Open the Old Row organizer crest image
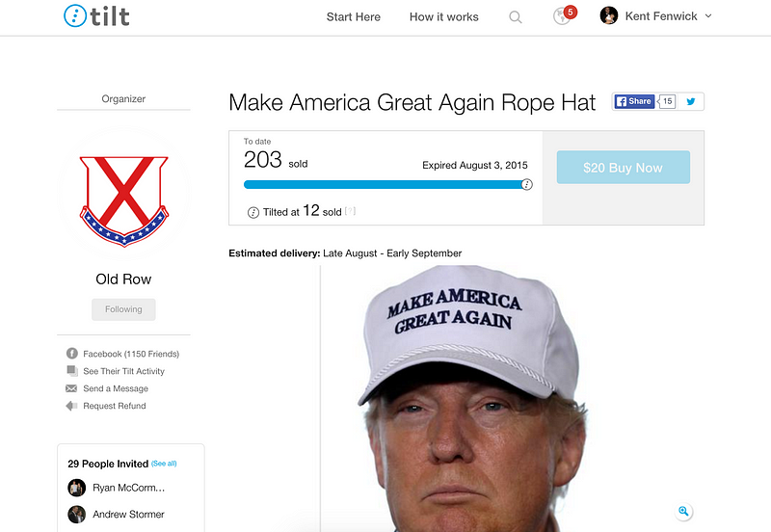 [124, 200]
